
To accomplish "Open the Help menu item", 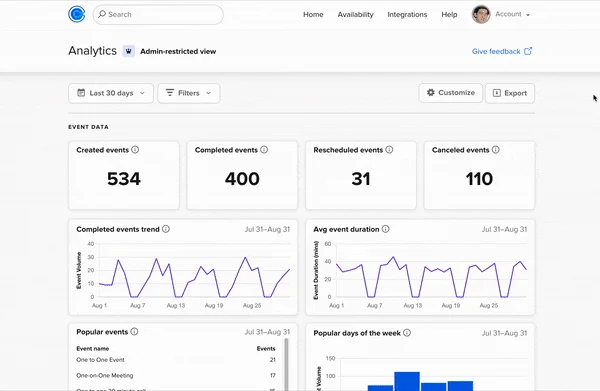I will pos(449,15).
